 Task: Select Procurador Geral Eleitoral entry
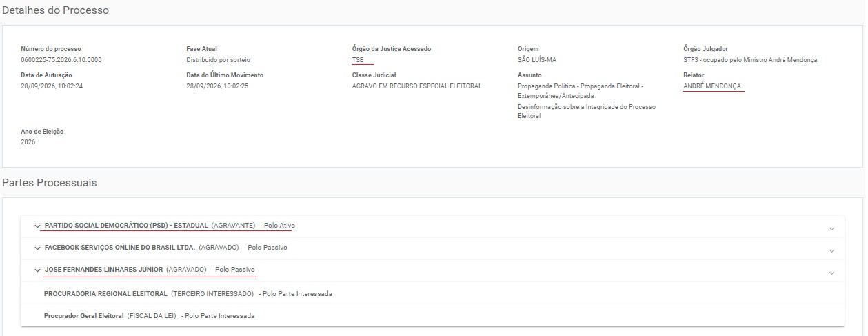[x=84, y=315]
